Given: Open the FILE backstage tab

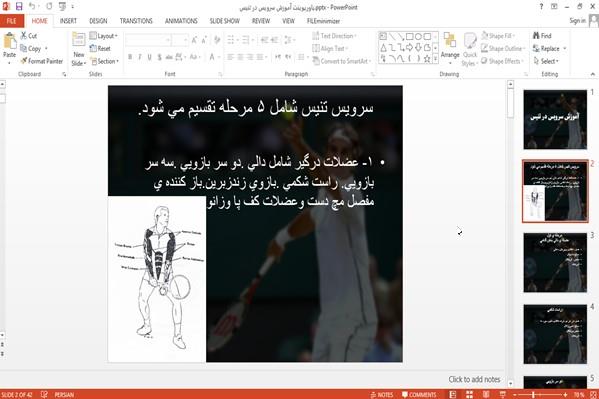Looking at the screenshot, I should [x=11, y=21].
